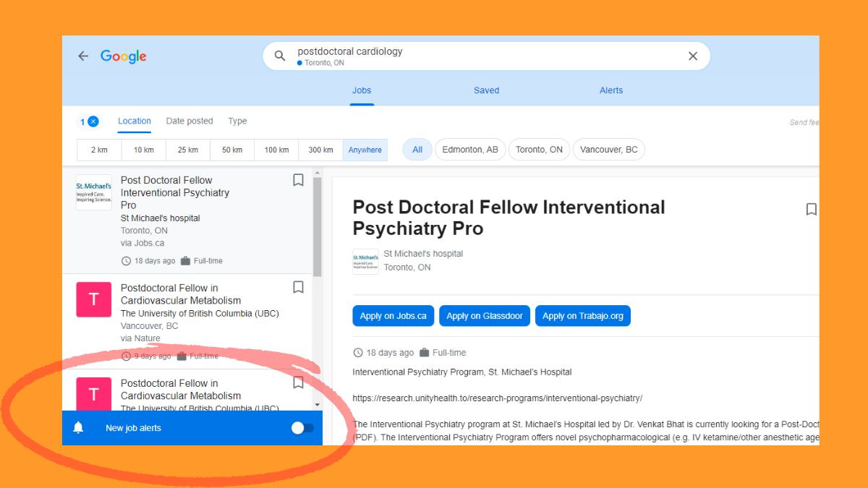Set distance to 300 km
Image resolution: width=868 pixels, height=488 pixels.
tap(320, 150)
